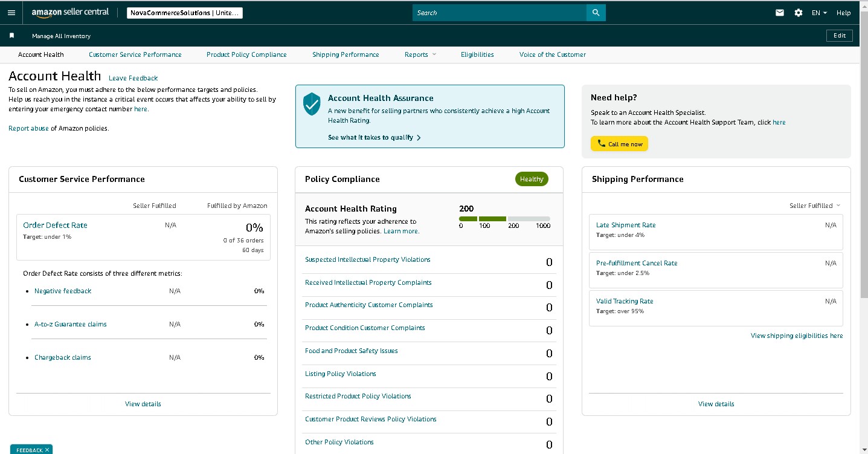
Task: Click the Account Health Rating progress bar
Action: tap(504, 219)
